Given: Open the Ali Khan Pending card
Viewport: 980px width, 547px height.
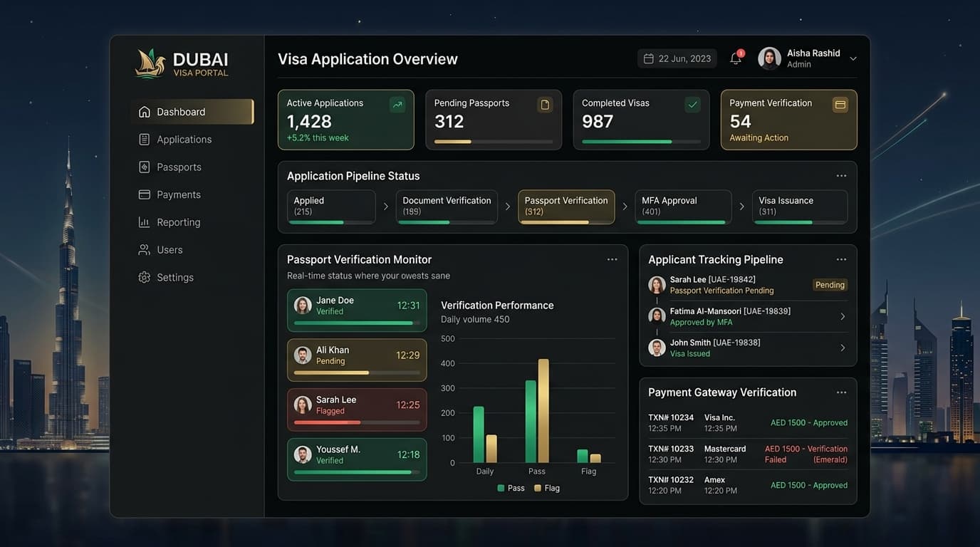Looking at the screenshot, I should tap(357, 360).
